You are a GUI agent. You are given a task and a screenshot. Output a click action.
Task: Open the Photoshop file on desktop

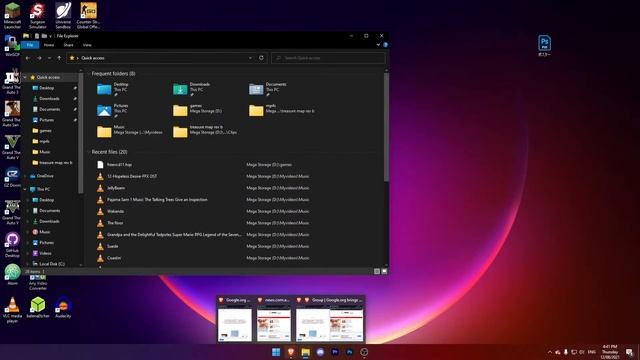544,46
